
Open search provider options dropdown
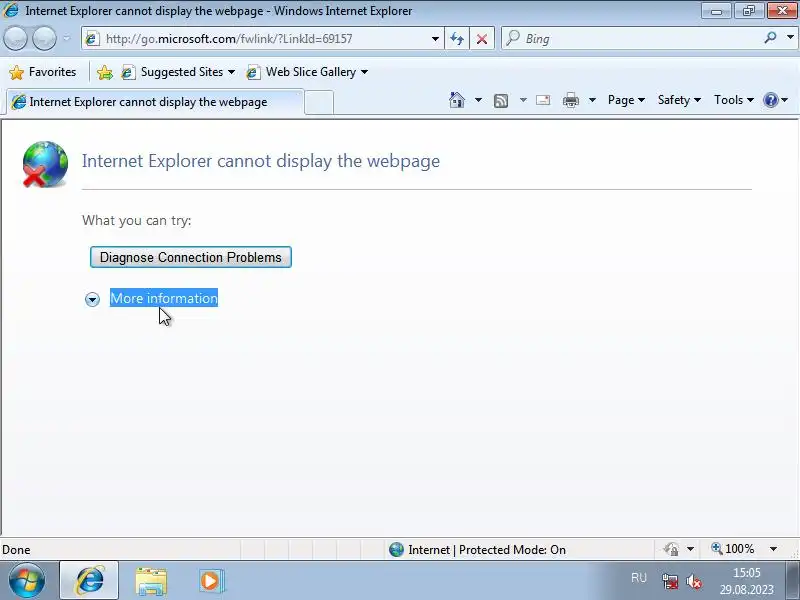click(790, 38)
